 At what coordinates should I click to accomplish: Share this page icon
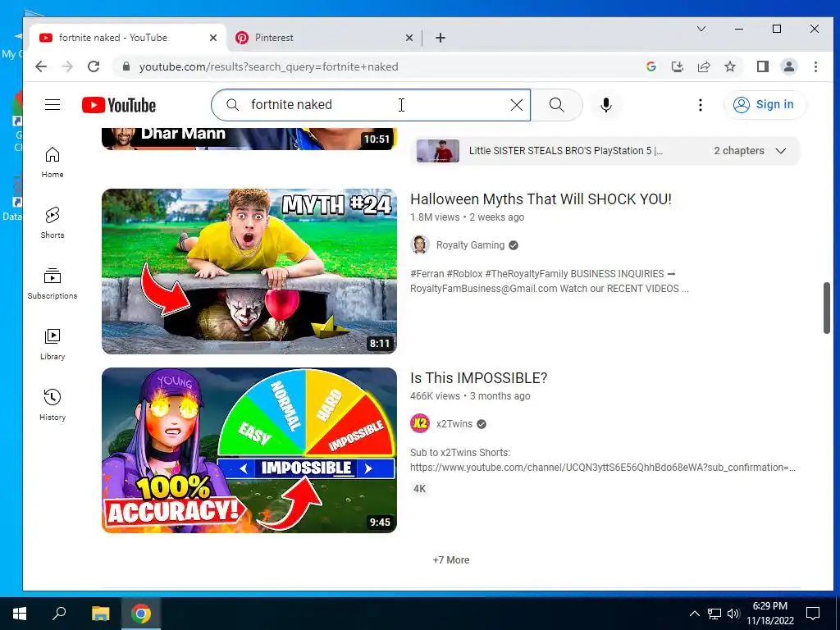point(703,66)
